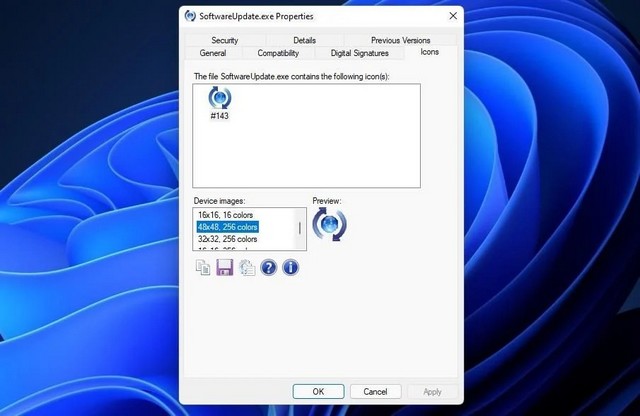Select the 16x16, 16 colors device image
The height and width of the screenshot is (416, 640).
tap(228, 215)
